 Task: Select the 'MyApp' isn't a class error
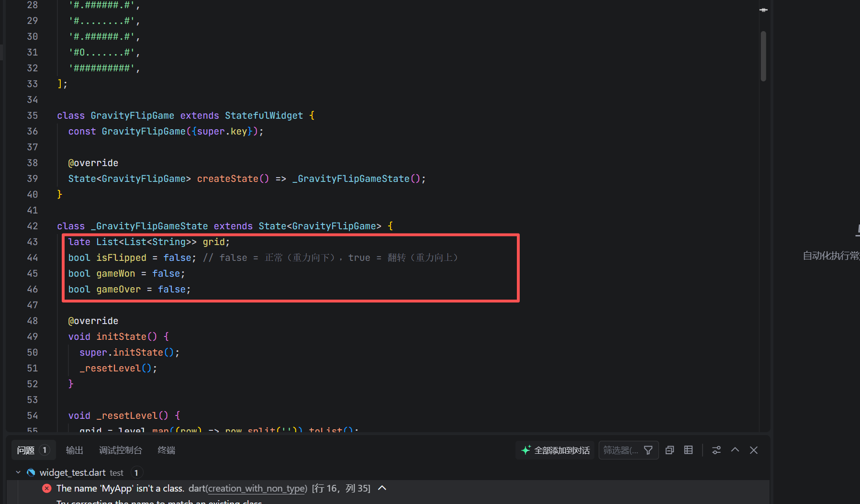pyautogui.click(x=120, y=488)
